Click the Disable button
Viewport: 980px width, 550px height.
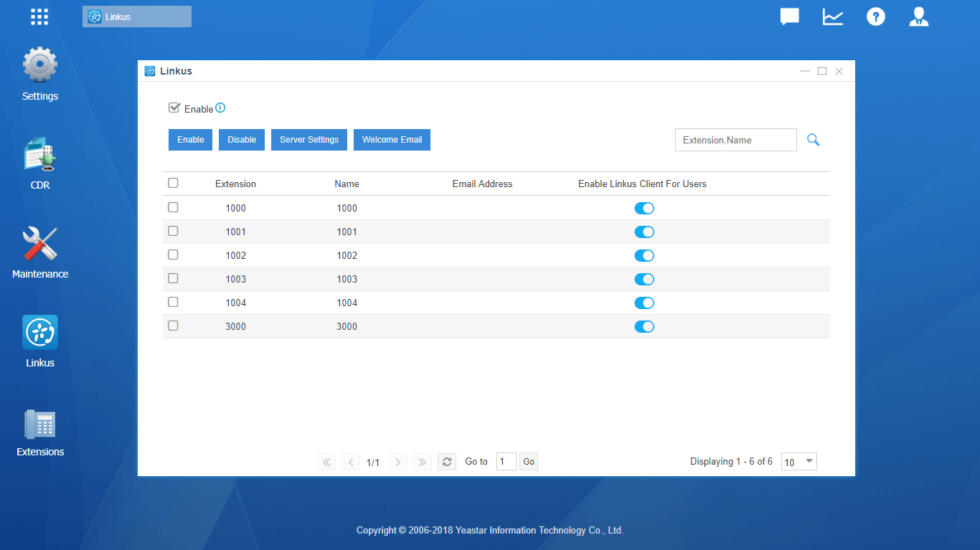[242, 140]
